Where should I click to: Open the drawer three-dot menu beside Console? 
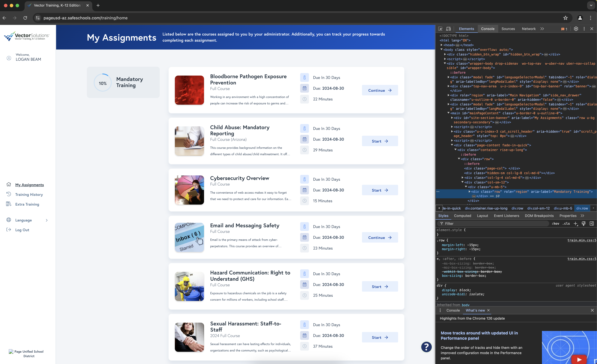click(440, 310)
